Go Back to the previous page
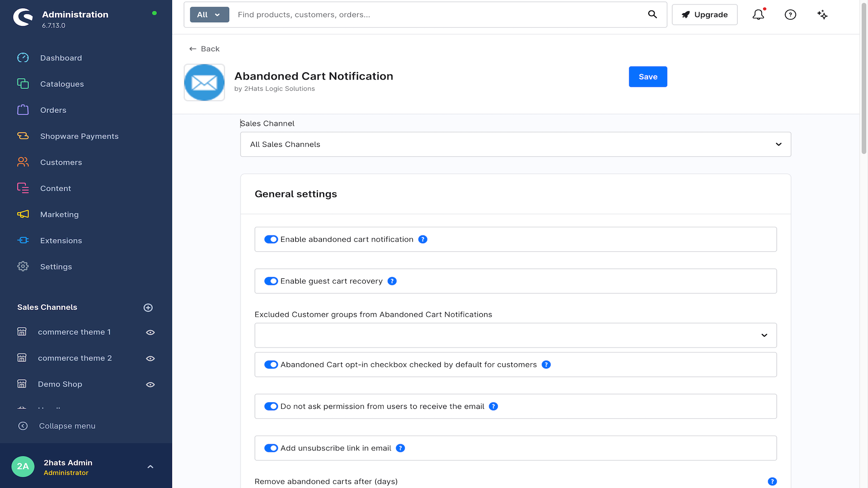 [204, 49]
